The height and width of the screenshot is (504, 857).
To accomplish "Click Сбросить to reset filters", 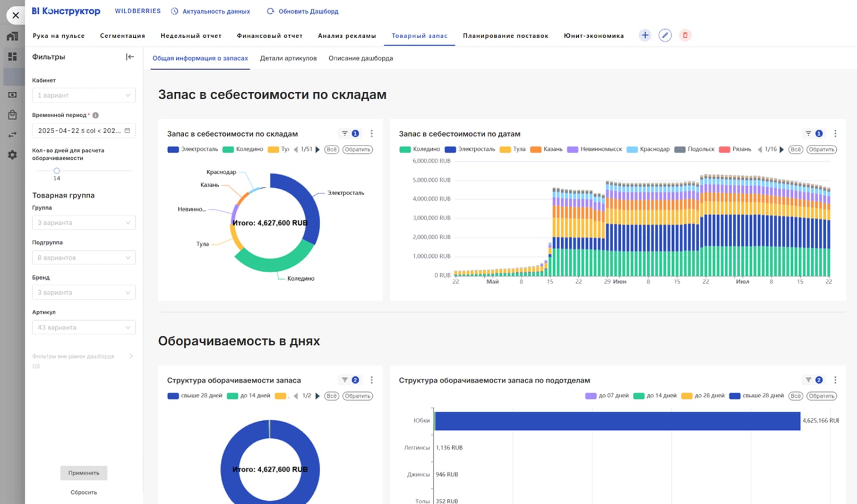I will pyautogui.click(x=84, y=492).
